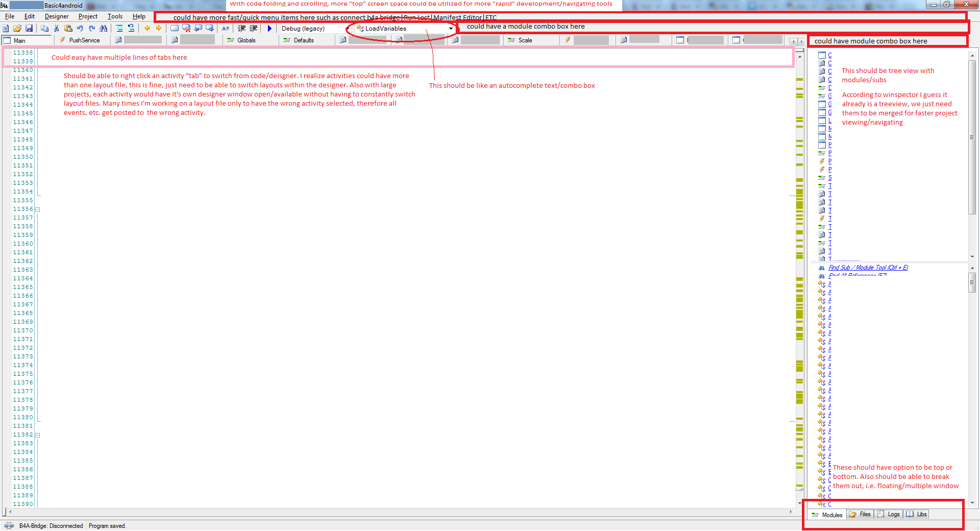The width and height of the screenshot is (980, 531).
Task: Switch to the Globals module tab
Action: tap(250, 40)
